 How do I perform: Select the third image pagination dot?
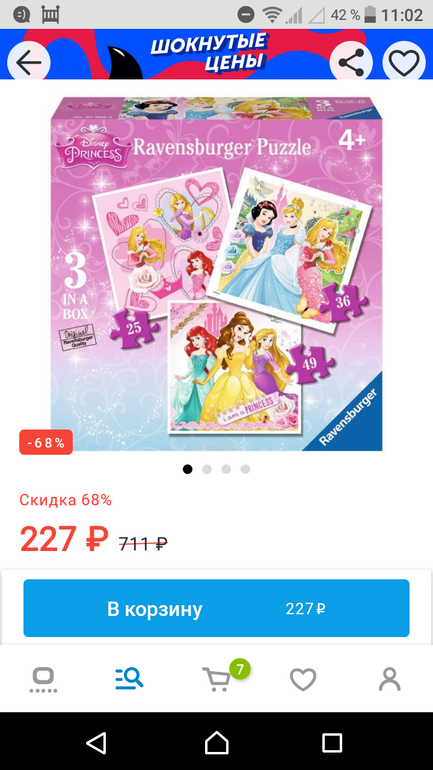pos(226,469)
